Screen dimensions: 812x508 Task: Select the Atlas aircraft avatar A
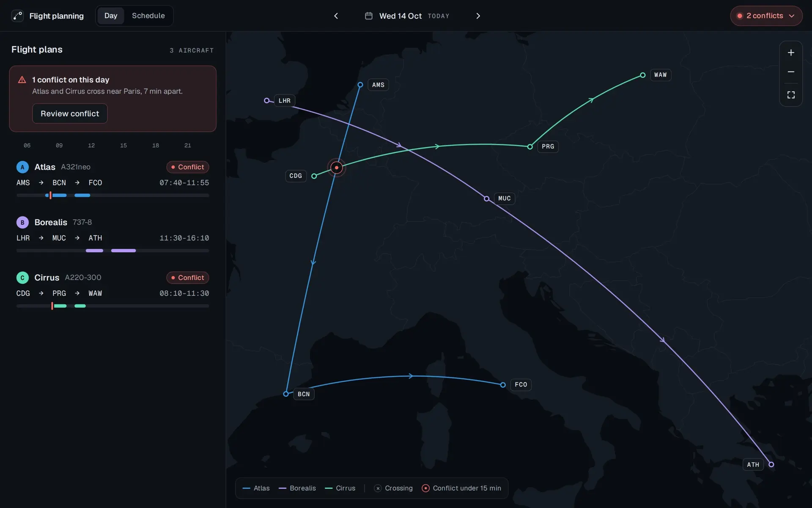pos(22,167)
